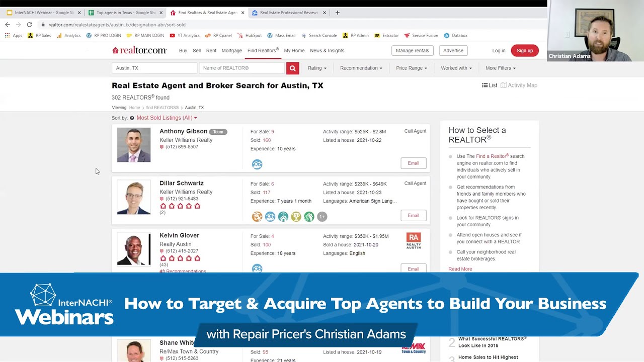Screen dimensions: 644x362
Task: Email Anthony Gibson
Action: [414, 163]
